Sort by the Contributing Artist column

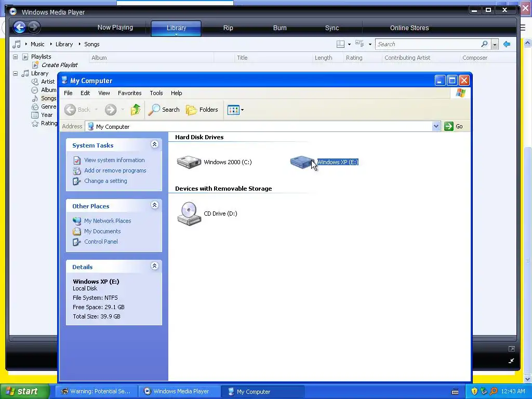pyautogui.click(x=407, y=58)
